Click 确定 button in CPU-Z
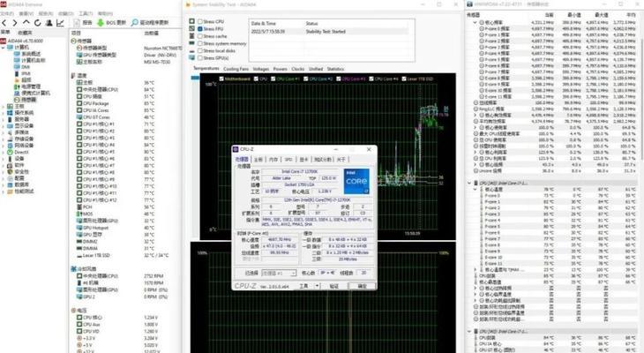 coord(362,286)
